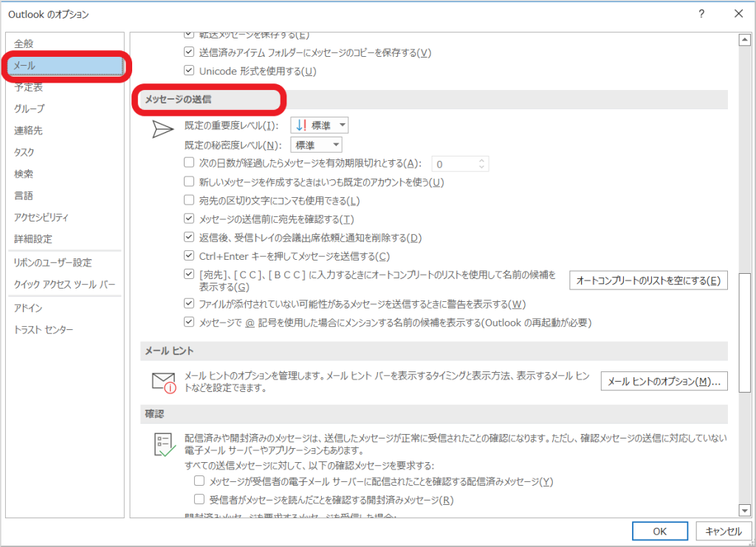The image size is (756, 547).
Task: Click オートコンプリートのリストを空にする button
Action: [648, 281]
